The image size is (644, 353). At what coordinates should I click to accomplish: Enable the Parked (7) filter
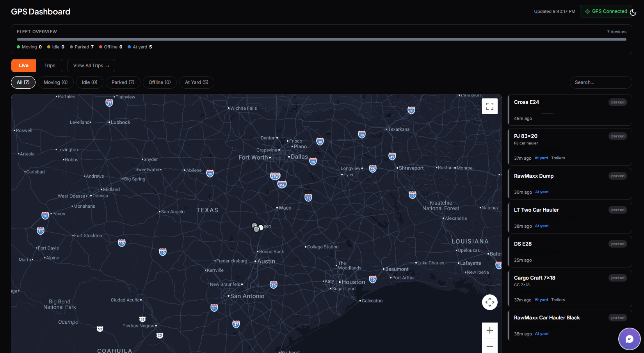pyautogui.click(x=123, y=82)
